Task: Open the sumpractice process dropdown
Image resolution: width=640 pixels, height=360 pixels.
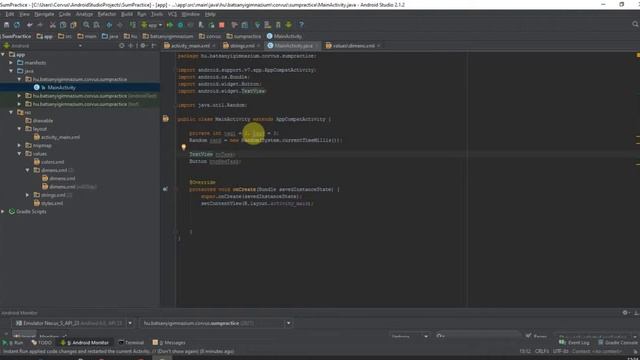Action: click(216, 323)
